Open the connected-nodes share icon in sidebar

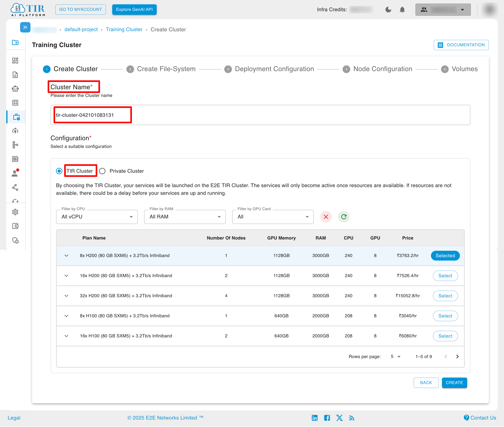click(15, 187)
